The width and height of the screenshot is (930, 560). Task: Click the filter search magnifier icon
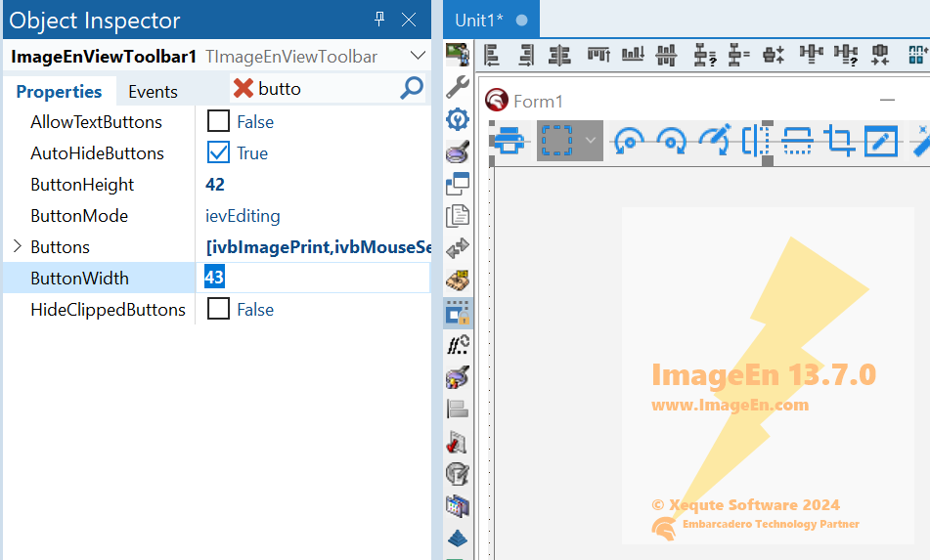tap(412, 88)
